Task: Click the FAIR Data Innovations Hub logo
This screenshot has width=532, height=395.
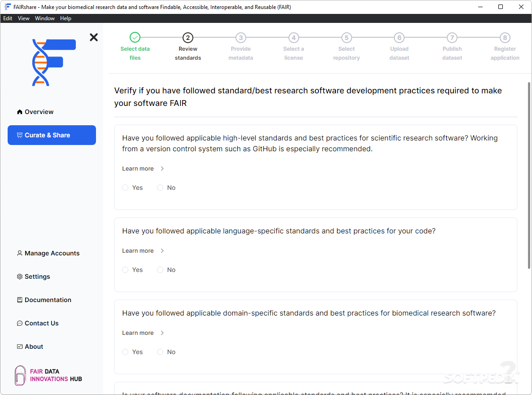Action: (x=48, y=375)
